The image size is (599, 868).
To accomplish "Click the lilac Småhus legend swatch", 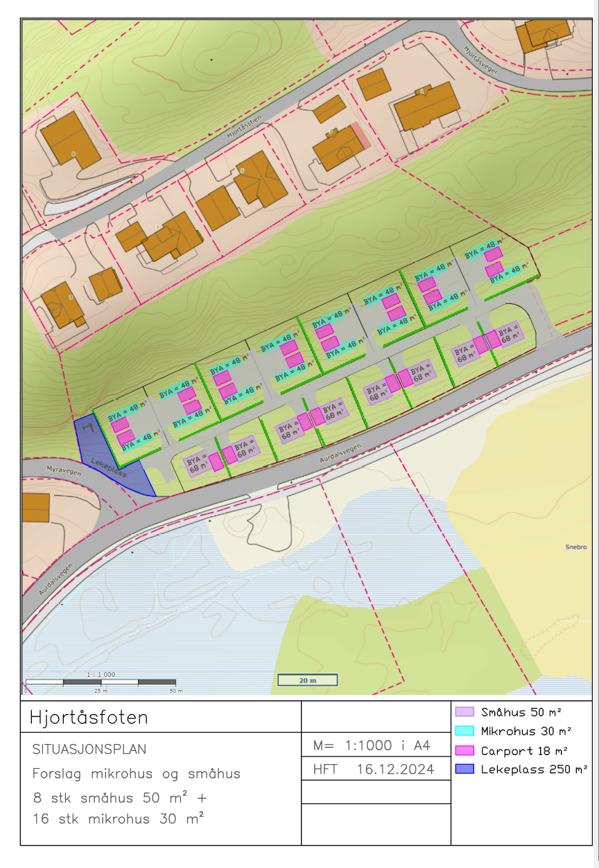I will (464, 711).
